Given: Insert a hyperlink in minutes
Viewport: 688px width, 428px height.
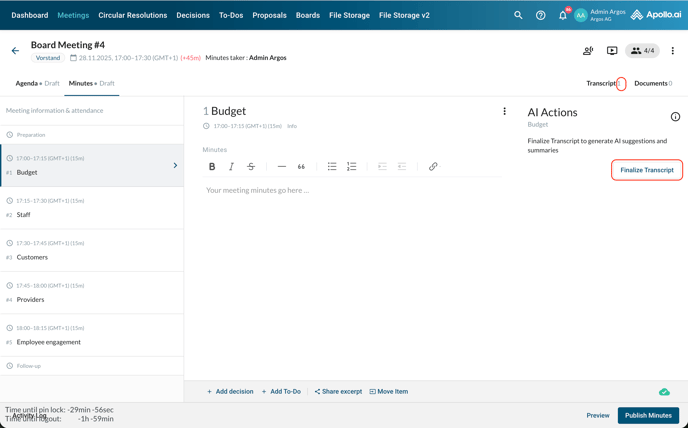Looking at the screenshot, I should pos(433,167).
